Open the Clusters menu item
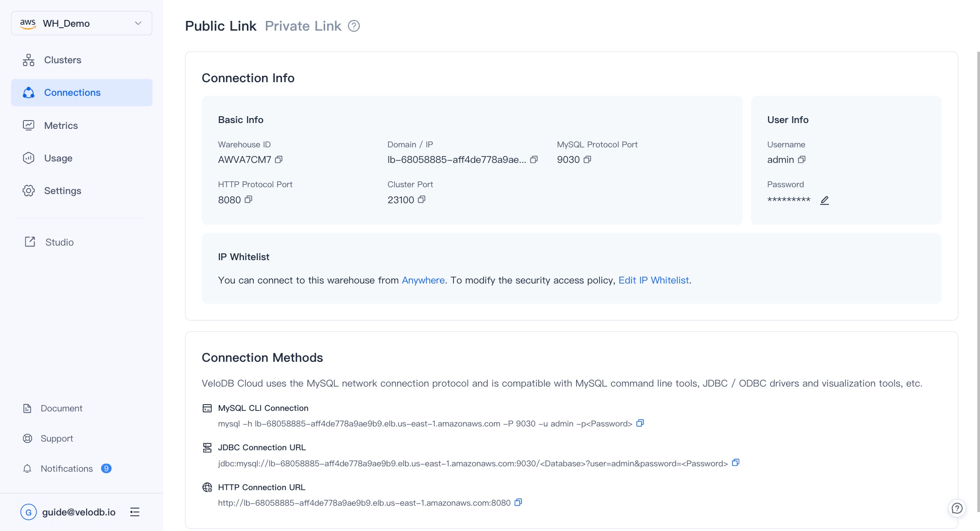 (x=62, y=60)
